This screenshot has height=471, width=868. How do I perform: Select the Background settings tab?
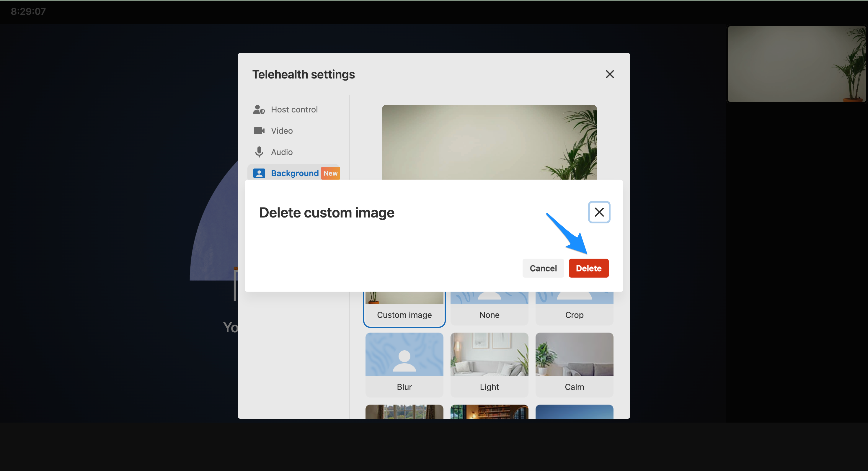tap(293, 173)
